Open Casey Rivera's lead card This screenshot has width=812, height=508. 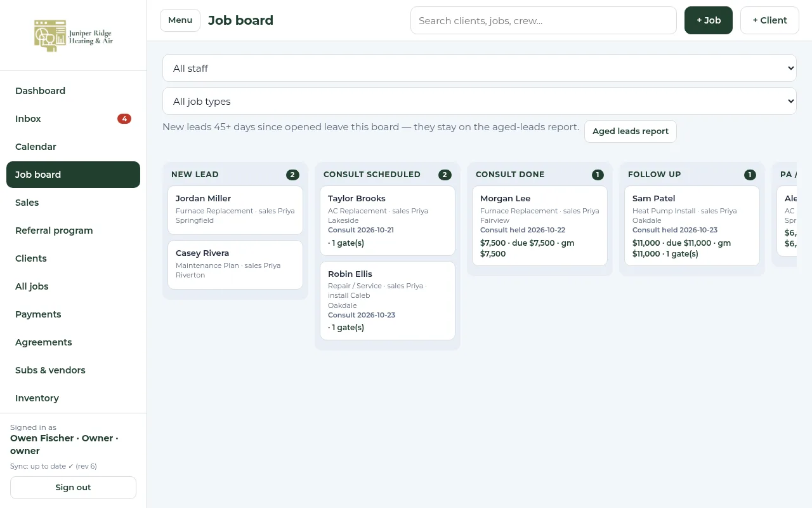[235, 265]
